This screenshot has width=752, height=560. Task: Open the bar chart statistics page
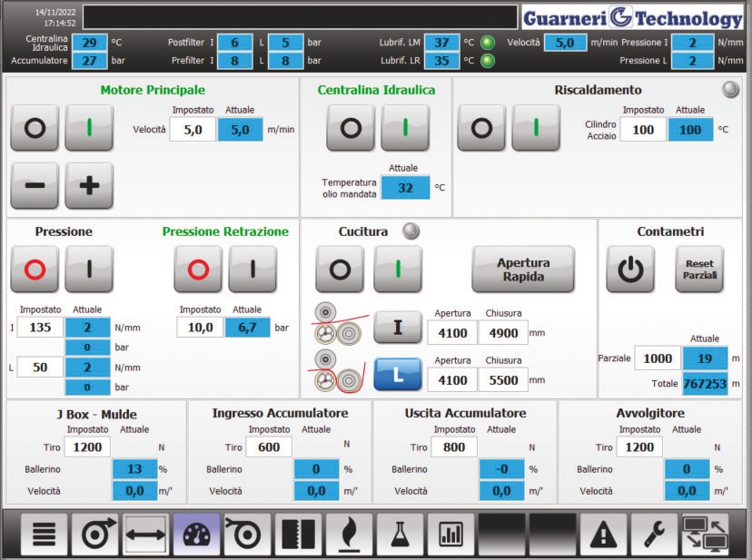tap(450, 534)
